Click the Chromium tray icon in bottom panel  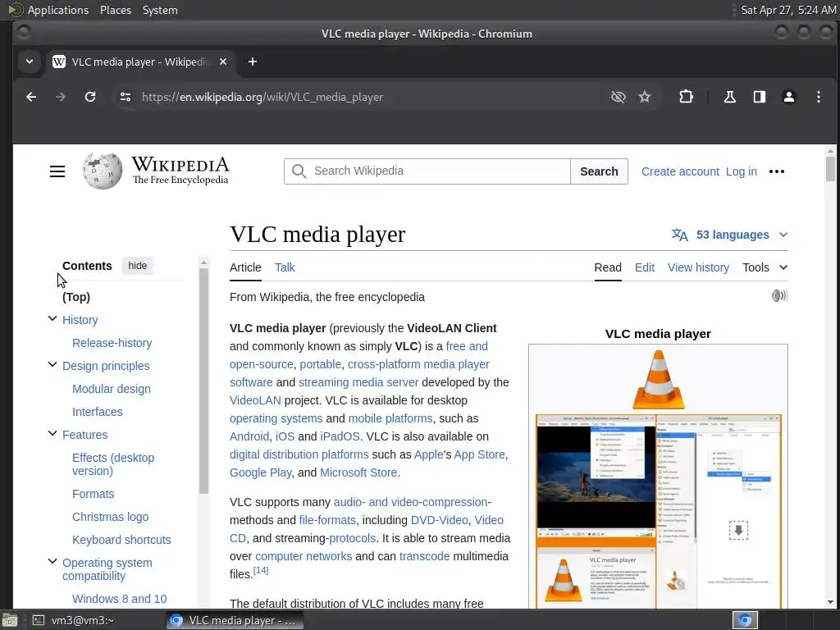(745, 620)
